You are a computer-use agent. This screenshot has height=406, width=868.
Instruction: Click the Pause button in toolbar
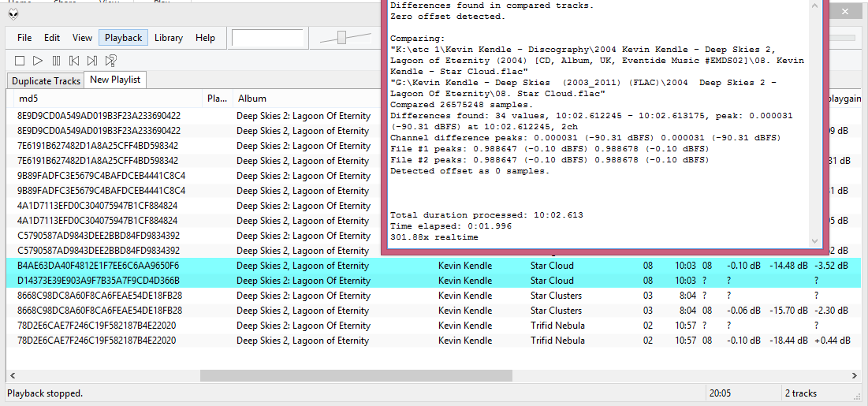pyautogui.click(x=56, y=61)
